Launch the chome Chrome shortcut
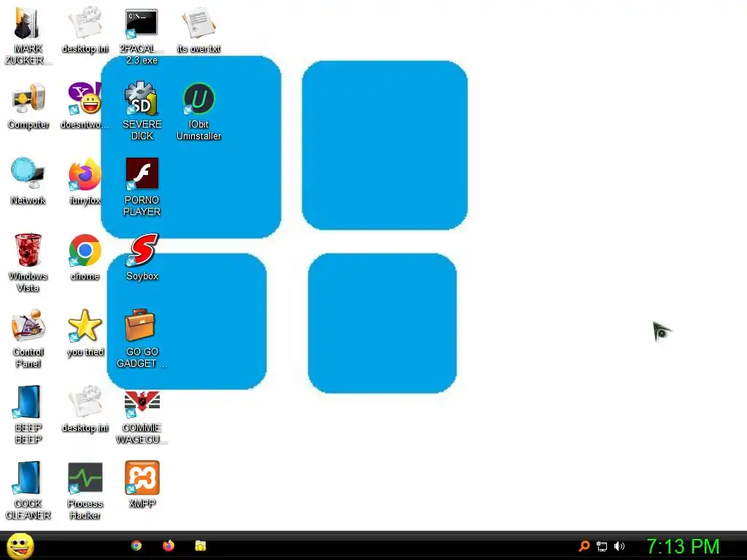This screenshot has height=560, width=747. pyautogui.click(x=85, y=250)
